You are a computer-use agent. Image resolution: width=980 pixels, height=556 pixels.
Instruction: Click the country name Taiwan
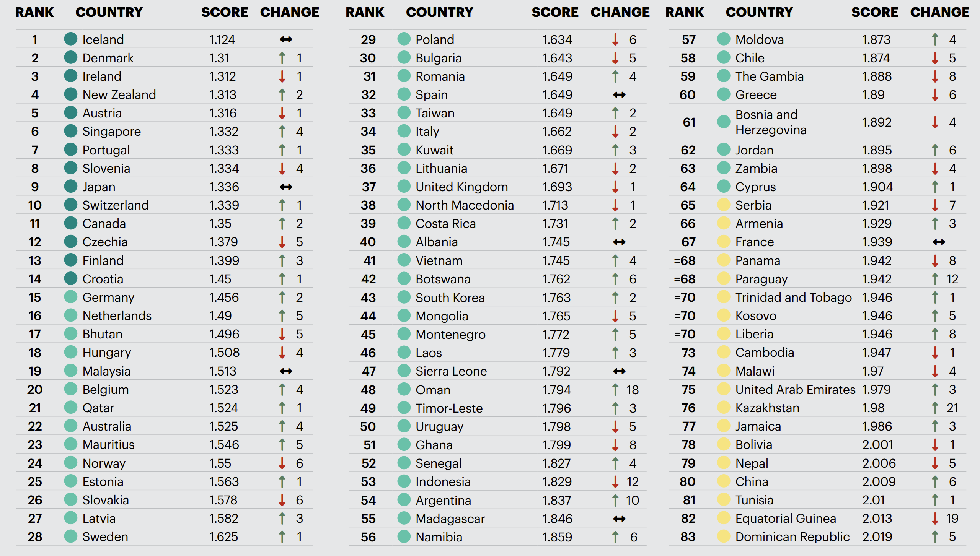(435, 113)
